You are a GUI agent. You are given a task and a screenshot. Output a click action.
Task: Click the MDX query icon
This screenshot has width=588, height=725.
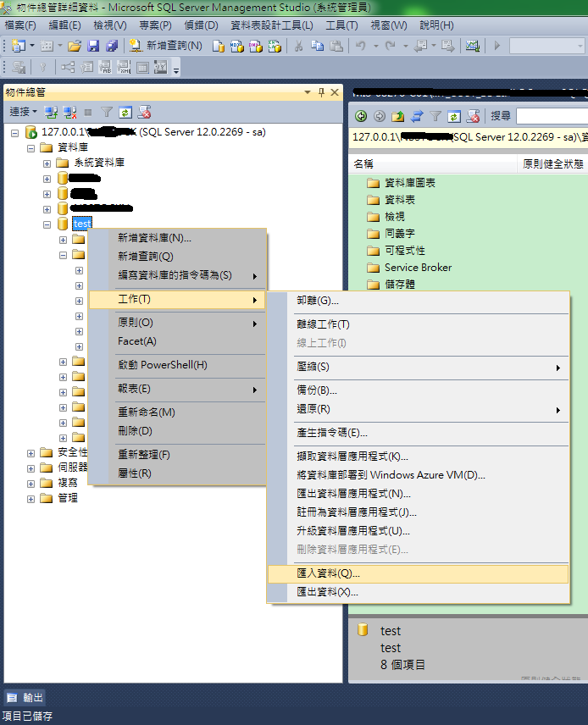237,46
